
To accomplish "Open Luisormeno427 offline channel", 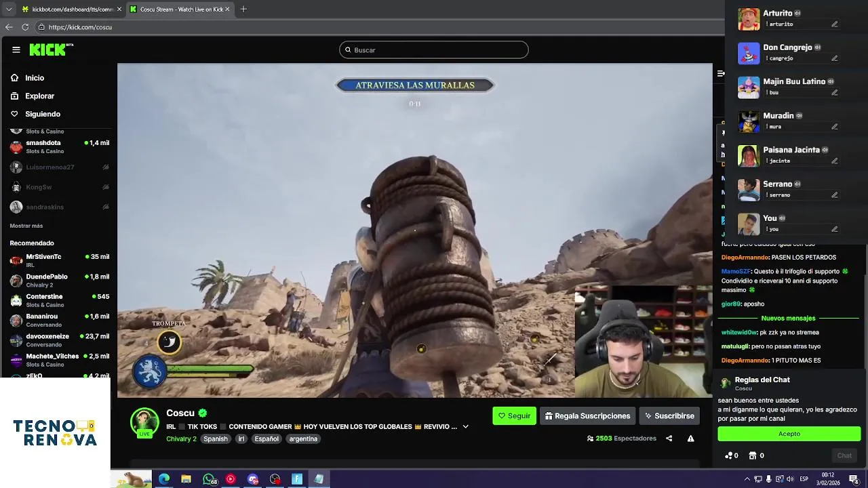I will pos(60,167).
